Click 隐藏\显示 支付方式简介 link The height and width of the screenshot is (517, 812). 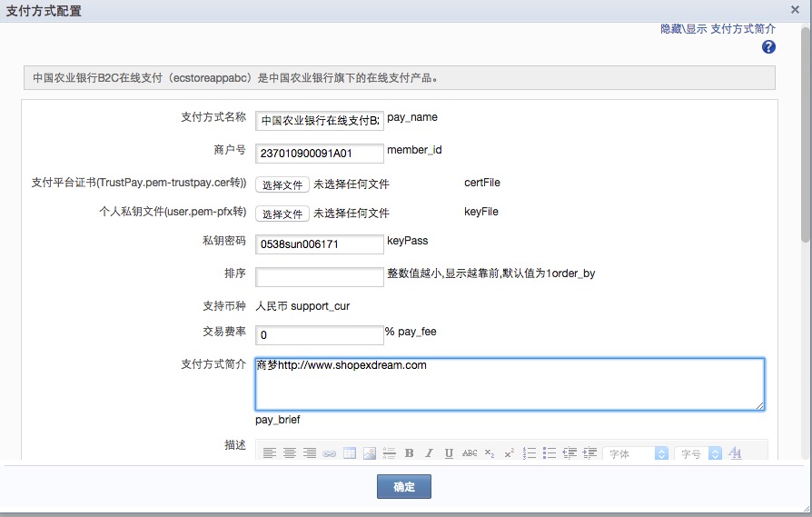718,29
